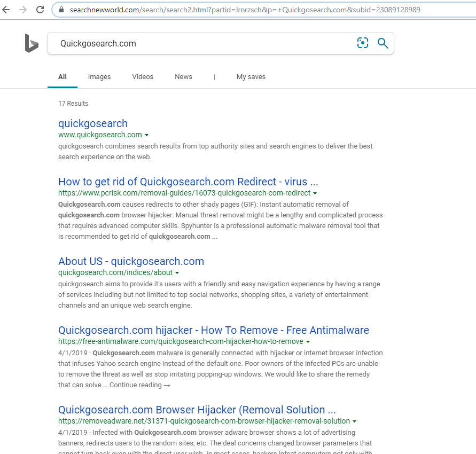Click the Bing logo
Viewport: 476px width, 454px height.
pyautogui.click(x=32, y=43)
